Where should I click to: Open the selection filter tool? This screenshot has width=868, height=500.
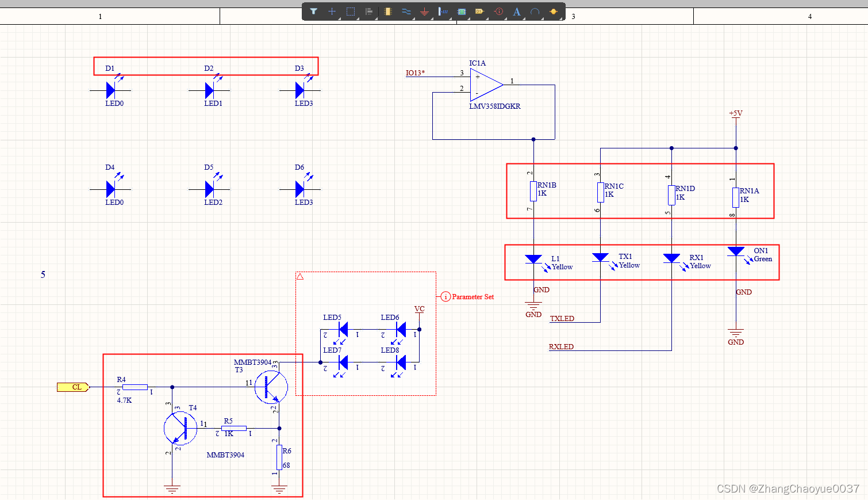(x=313, y=11)
